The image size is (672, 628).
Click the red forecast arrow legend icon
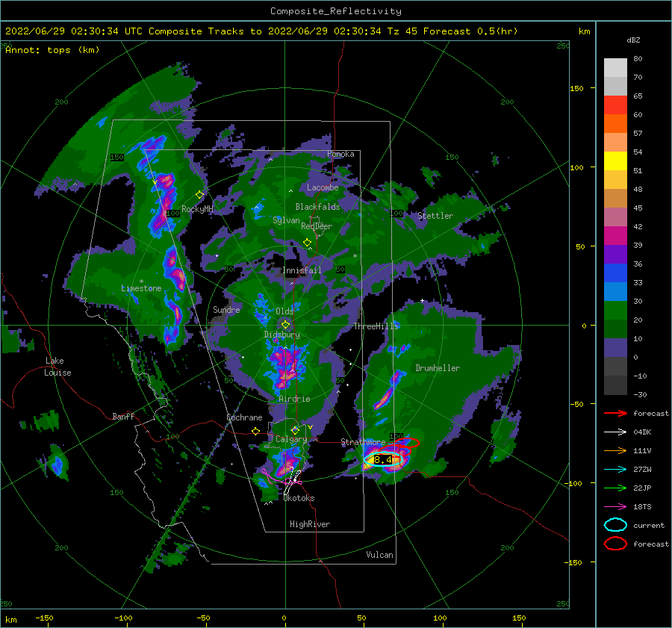[x=615, y=413]
